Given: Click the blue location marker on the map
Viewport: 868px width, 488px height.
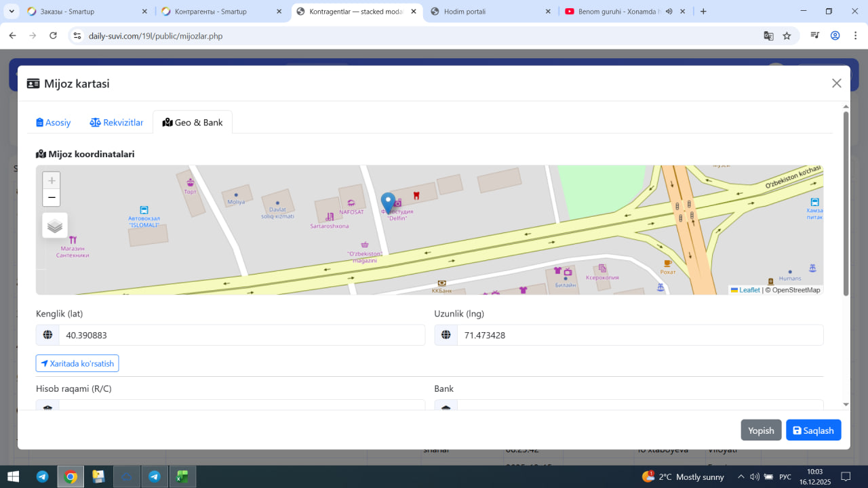Looking at the screenshot, I should point(388,203).
